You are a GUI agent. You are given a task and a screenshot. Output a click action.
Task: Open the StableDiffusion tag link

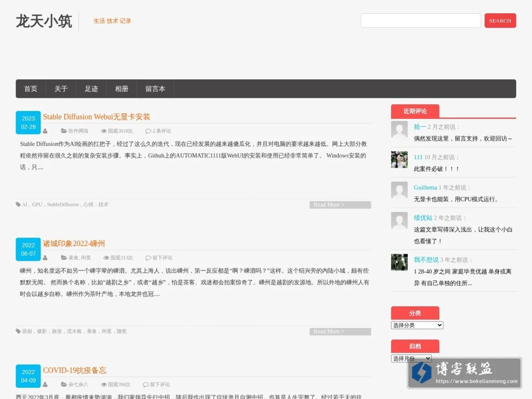(x=63, y=205)
